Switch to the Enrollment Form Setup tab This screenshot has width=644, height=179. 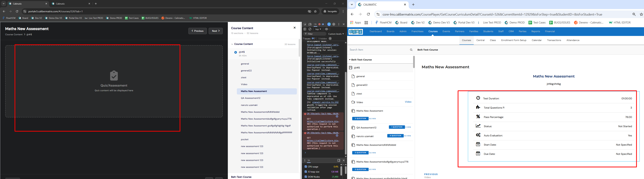click(x=513, y=40)
